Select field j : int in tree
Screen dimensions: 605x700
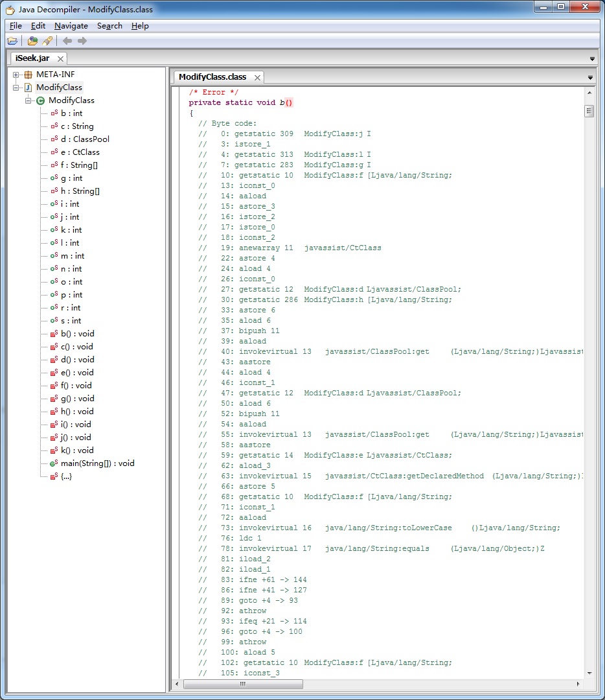click(x=70, y=217)
